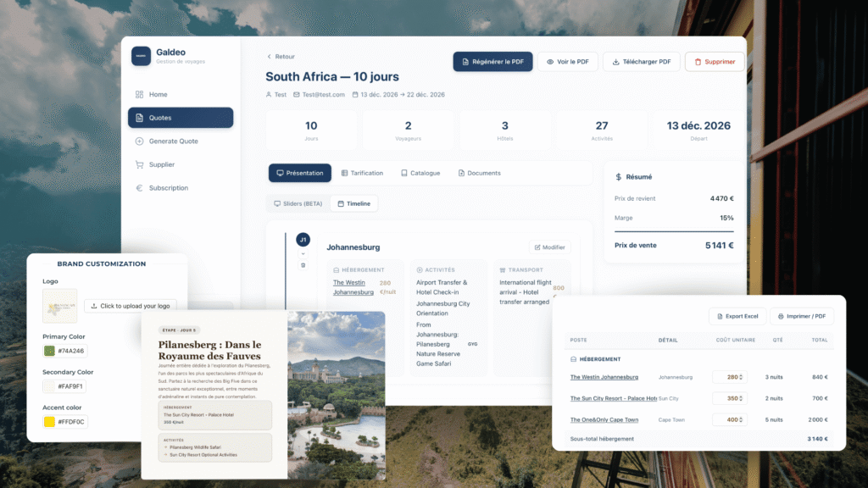Open The Westin Johannesburg link in pricing table
Screen dimensions: 868x488
click(604, 377)
